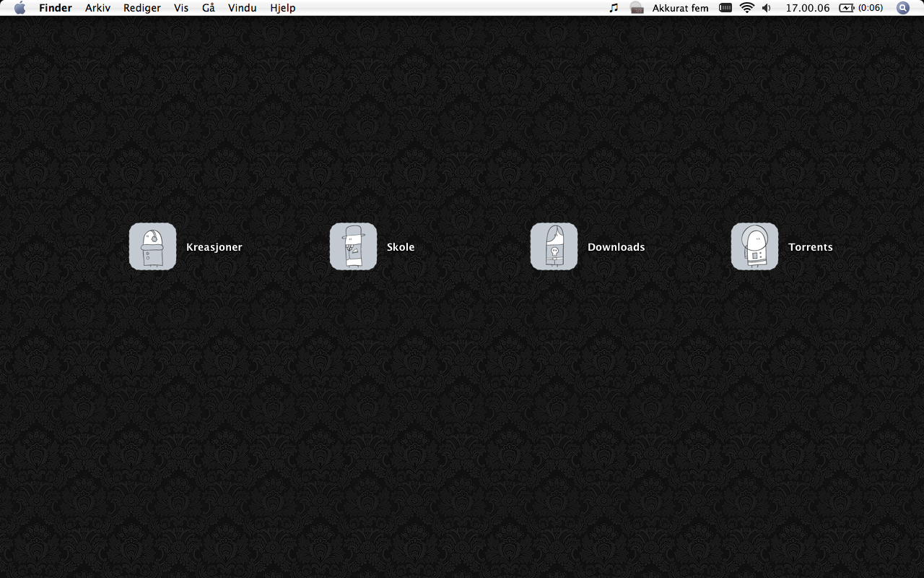Open the Vis menu

coord(181,8)
